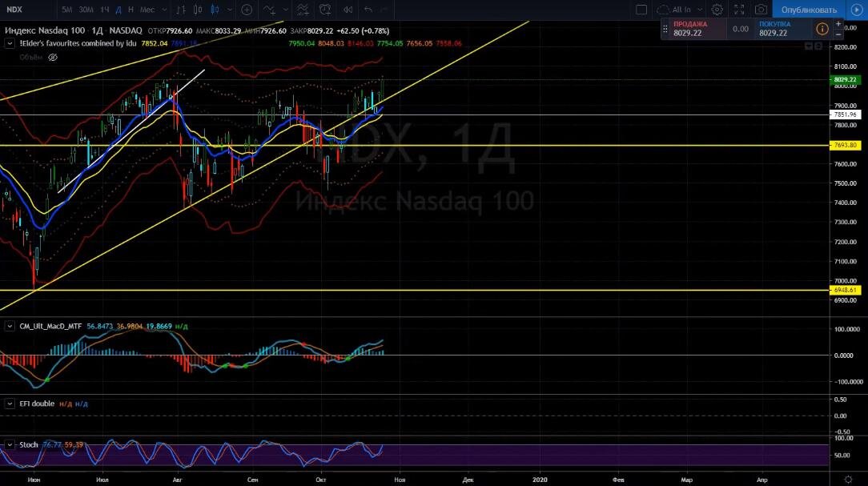Expand the indicators favorites dropdown arrow

pyautogui.click(x=286, y=10)
